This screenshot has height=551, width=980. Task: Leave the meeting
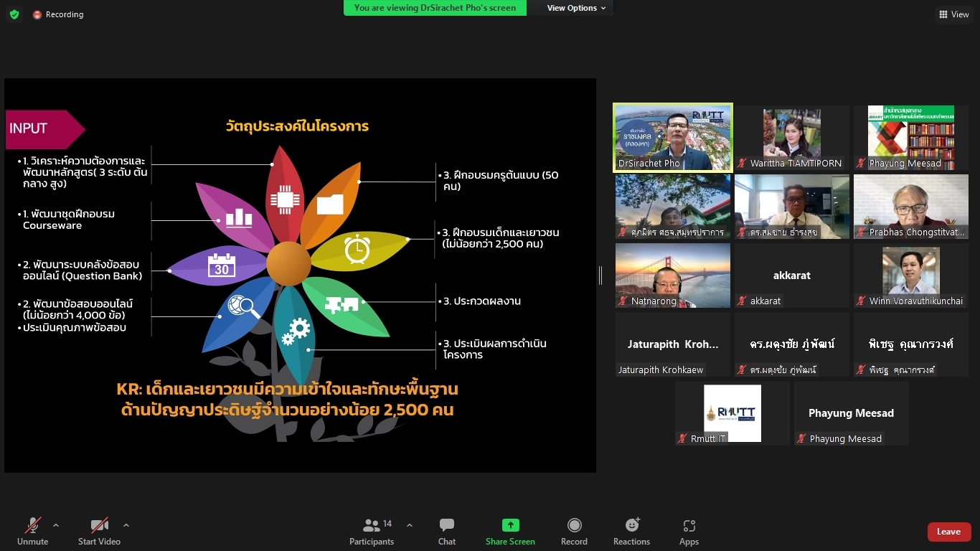tap(948, 532)
